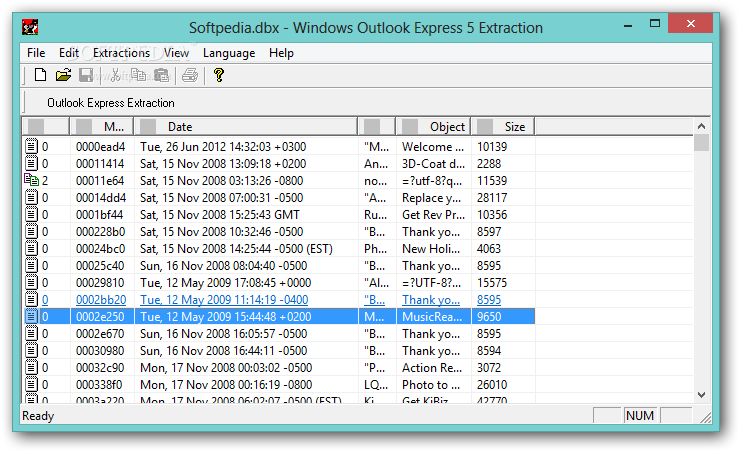
Task: Click the New document toolbar icon
Action: point(40,75)
